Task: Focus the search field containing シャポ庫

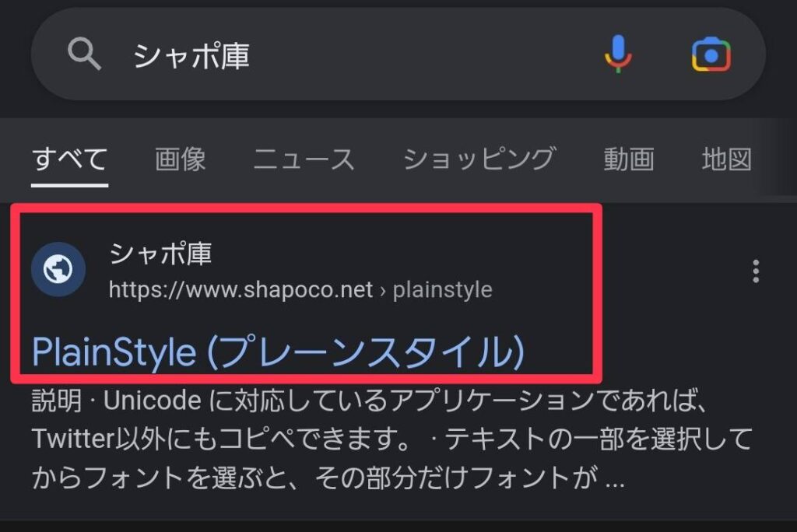Action: (398, 54)
